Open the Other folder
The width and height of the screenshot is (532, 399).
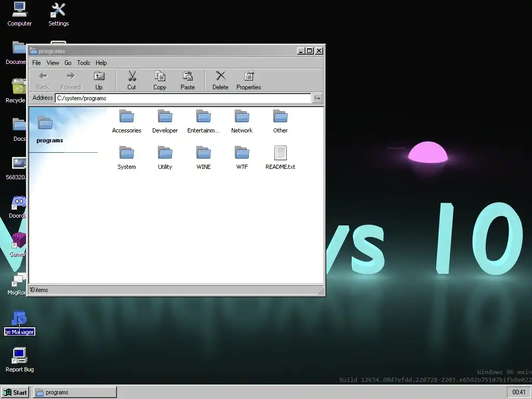point(280,121)
